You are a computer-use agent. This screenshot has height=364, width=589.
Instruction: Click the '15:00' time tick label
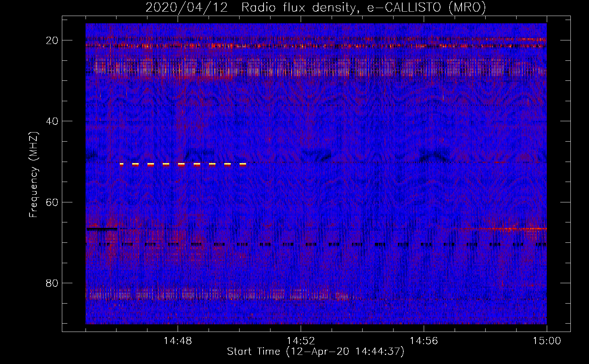tap(547, 341)
